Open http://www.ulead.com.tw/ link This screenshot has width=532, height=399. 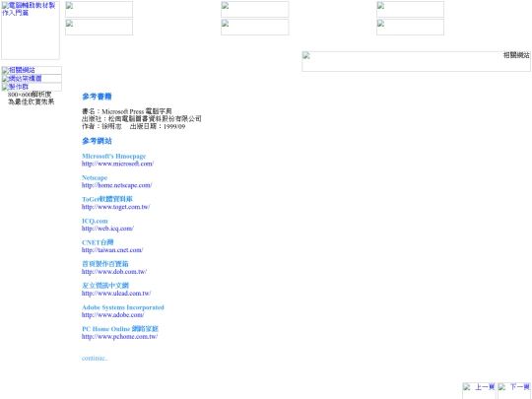[116, 294]
